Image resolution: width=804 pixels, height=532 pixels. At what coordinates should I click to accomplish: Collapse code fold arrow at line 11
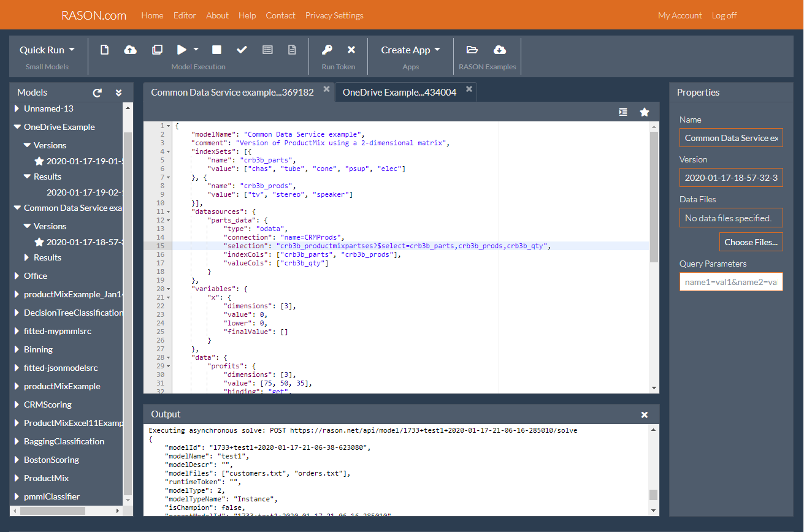click(169, 211)
